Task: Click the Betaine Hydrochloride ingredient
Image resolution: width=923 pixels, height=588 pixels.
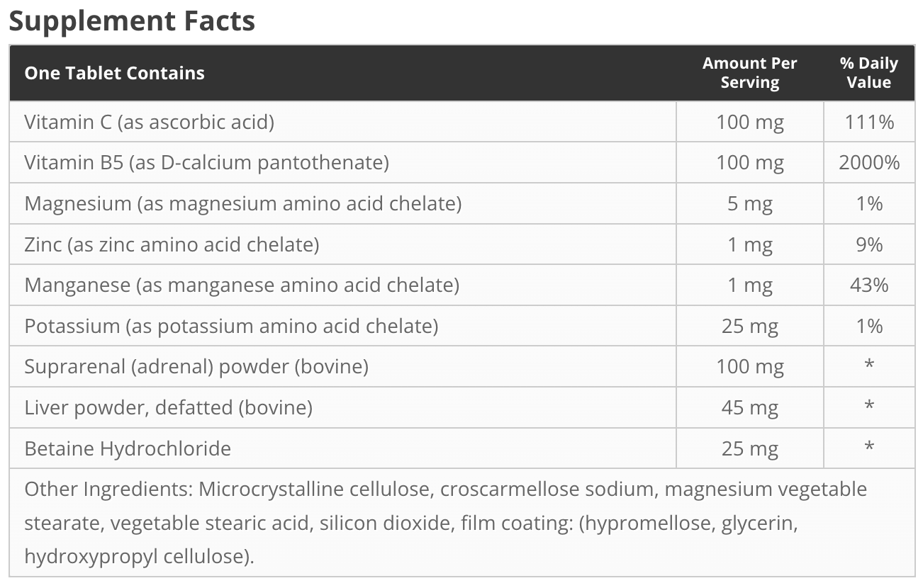Action: [128, 448]
